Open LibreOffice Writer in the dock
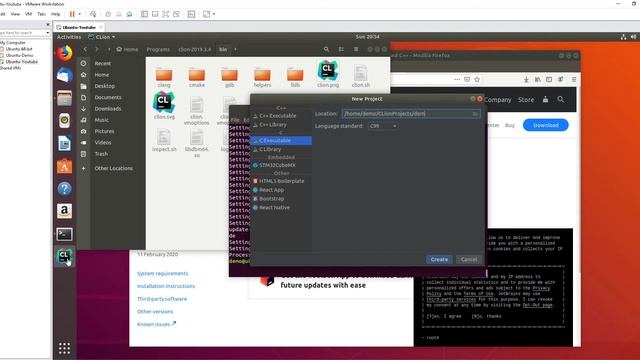 [64, 144]
